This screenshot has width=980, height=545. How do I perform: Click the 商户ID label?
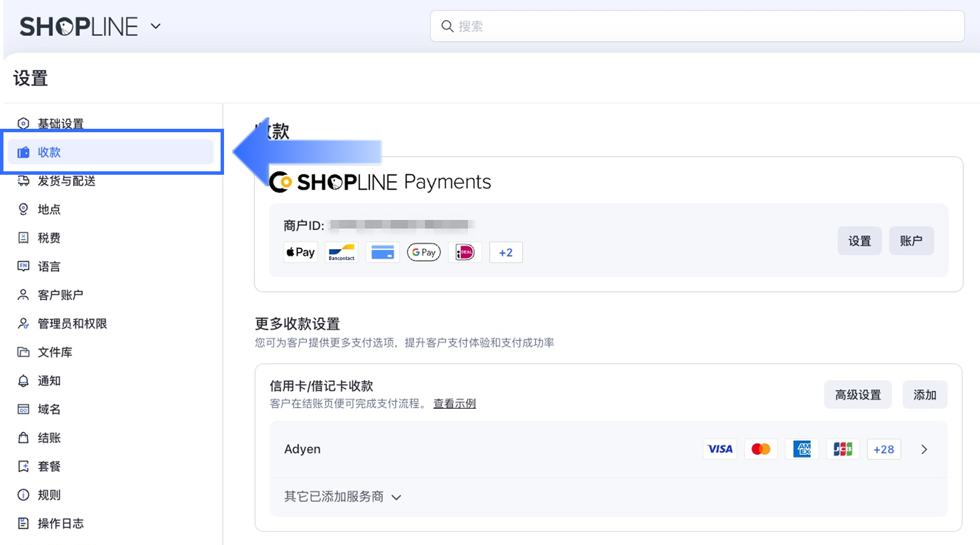tap(303, 225)
